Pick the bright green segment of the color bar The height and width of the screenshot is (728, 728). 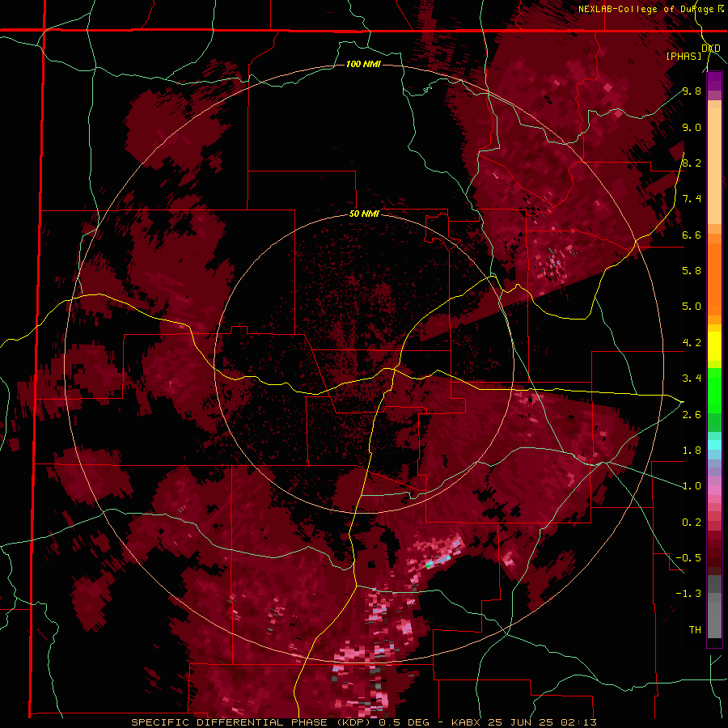pyautogui.click(x=714, y=390)
